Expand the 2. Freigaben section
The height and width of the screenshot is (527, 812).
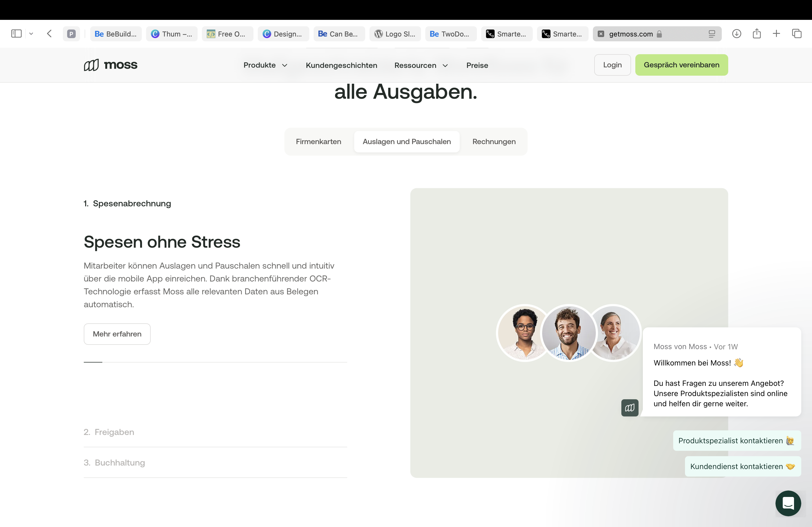[215, 432]
